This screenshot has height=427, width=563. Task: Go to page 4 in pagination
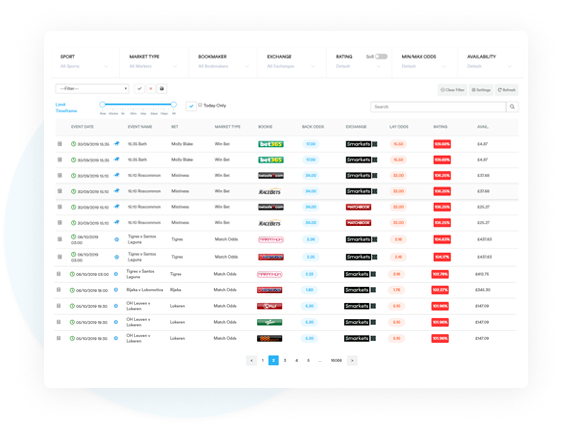pos(297,361)
